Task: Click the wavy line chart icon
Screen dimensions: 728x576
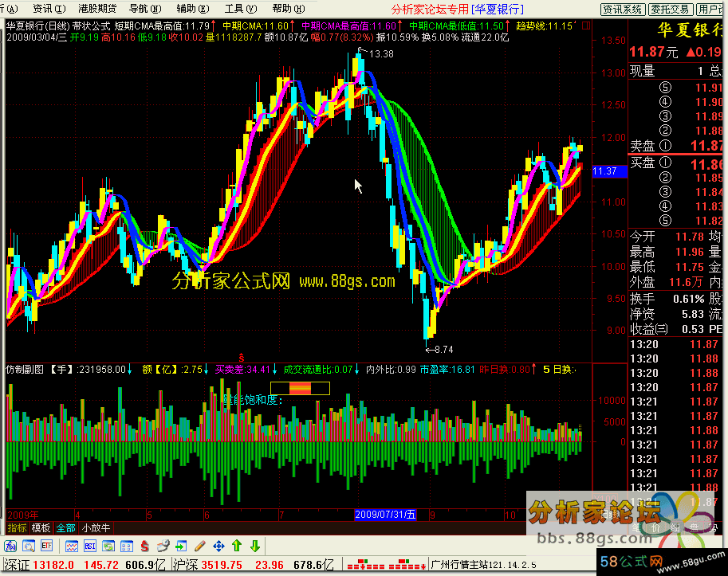Action: 72,546
